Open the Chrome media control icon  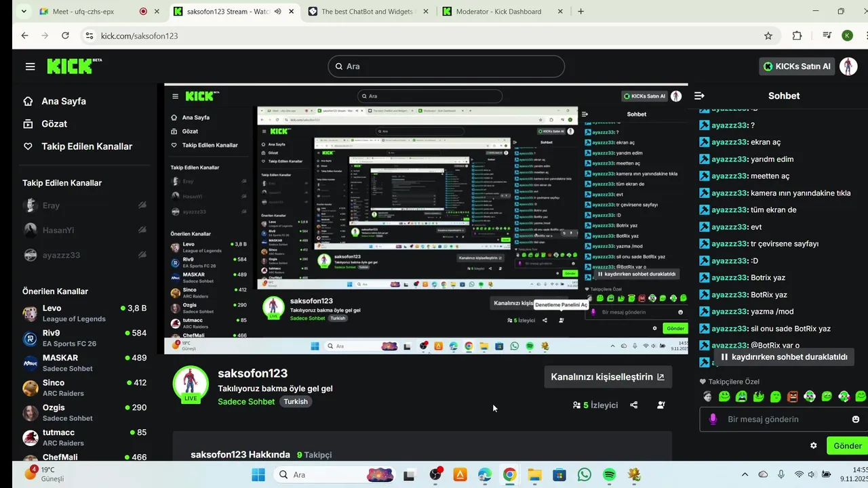827,35
